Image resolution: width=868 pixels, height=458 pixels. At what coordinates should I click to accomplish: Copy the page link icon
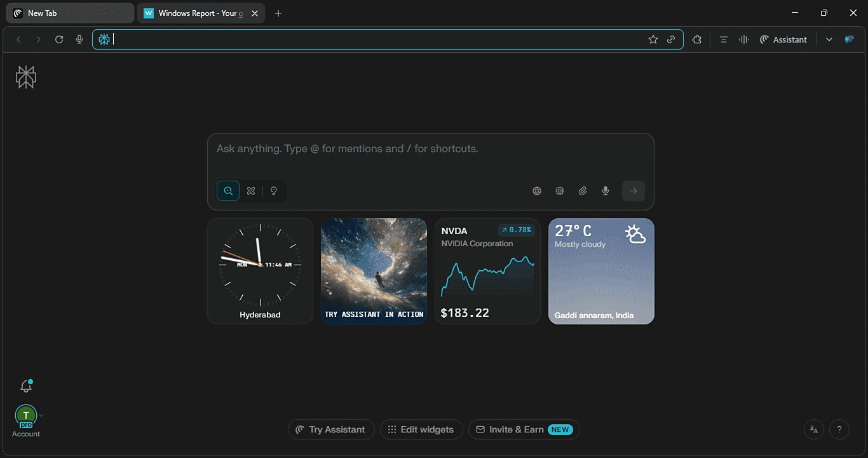pyautogui.click(x=672, y=39)
